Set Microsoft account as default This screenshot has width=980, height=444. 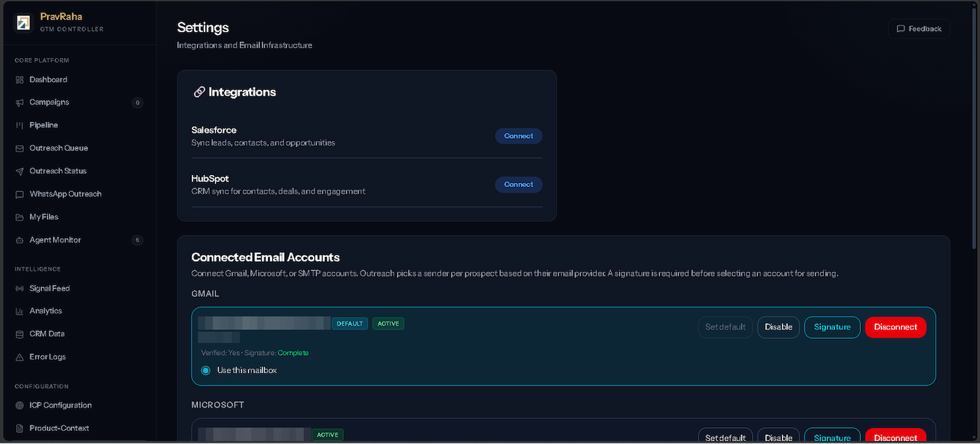(725, 436)
